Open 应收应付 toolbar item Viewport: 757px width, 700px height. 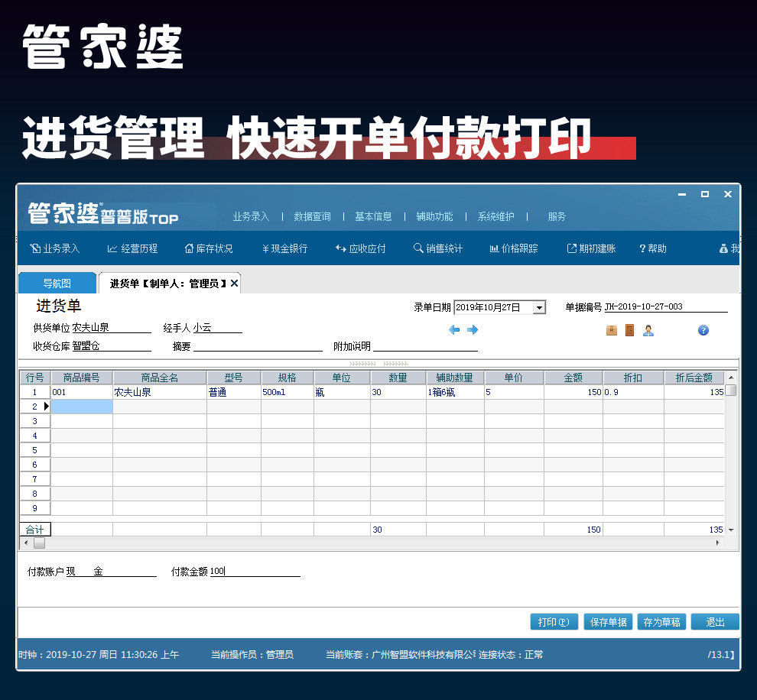click(x=361, y=248)
